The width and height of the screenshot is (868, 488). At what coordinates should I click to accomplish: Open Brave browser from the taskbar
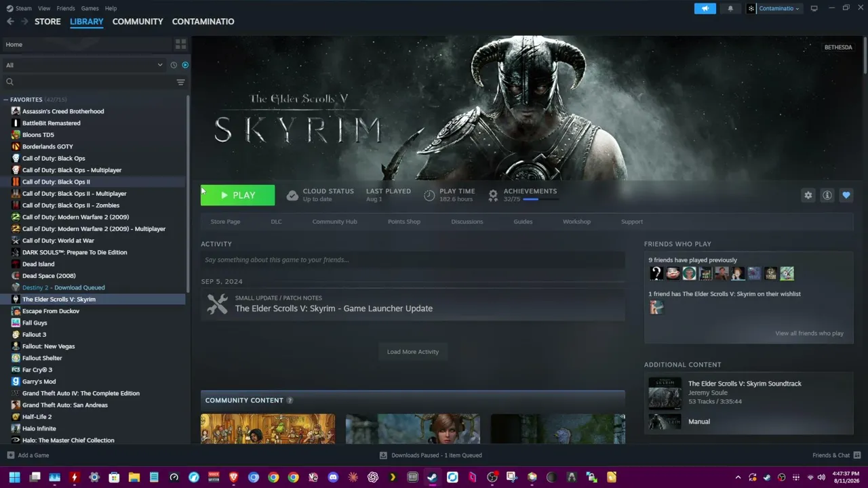click(234, 477)
